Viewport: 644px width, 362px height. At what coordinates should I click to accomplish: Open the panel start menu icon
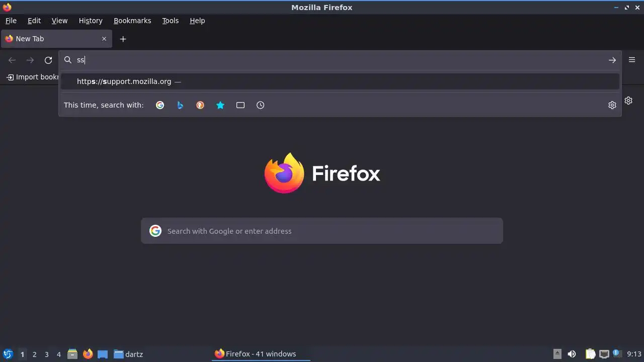[8, 354]
